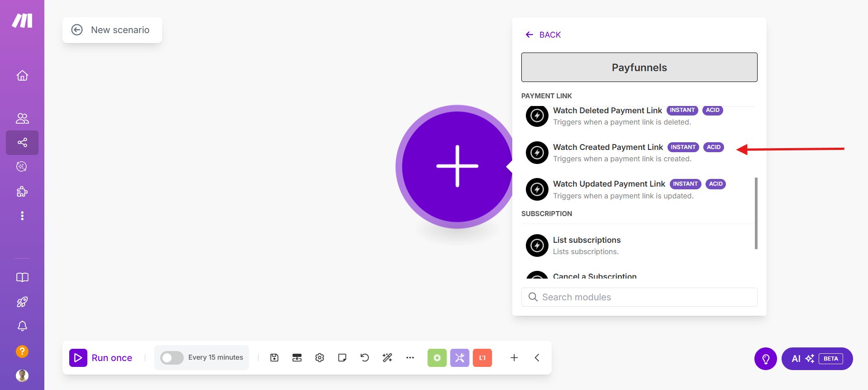Open the Connections puzzle icon
The image size is (868, 390).
tap(22, 192)
